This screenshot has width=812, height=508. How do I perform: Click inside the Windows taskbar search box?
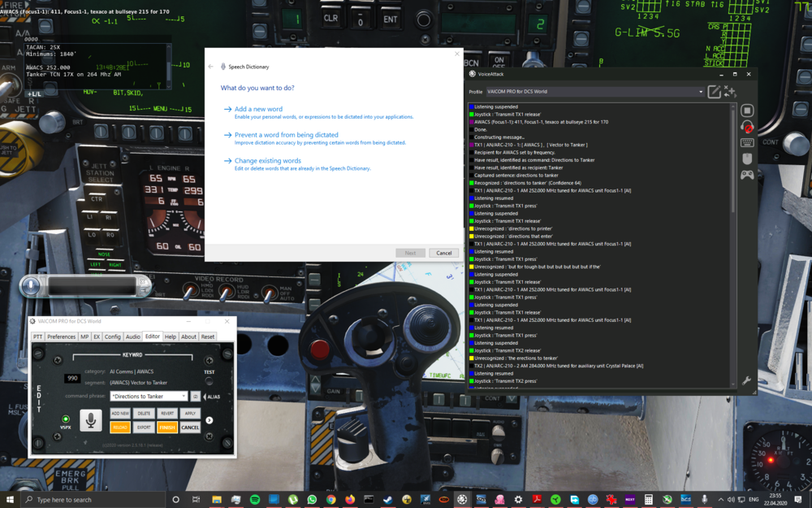coord(81,499)
